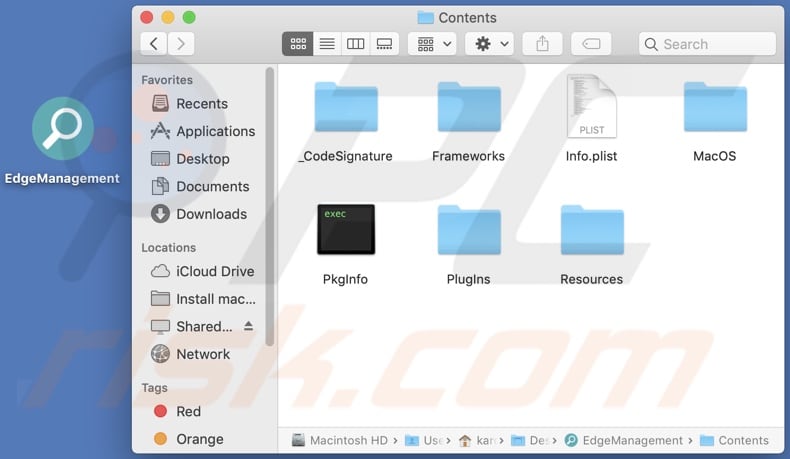Switch to icon view mode
The width and height of the screenshot is (790, 459).
297,44
